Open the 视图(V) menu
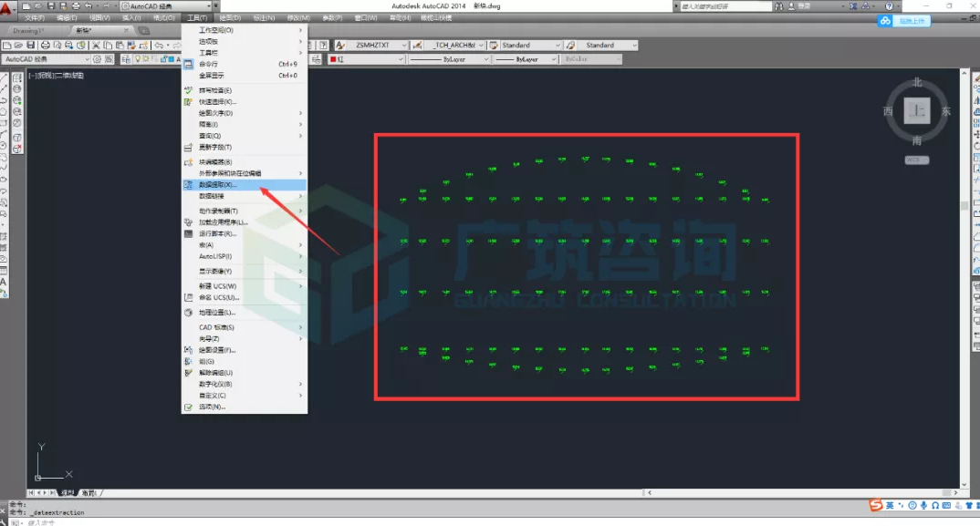Viewport: 980px width, 526px height. tap(99, 18)
